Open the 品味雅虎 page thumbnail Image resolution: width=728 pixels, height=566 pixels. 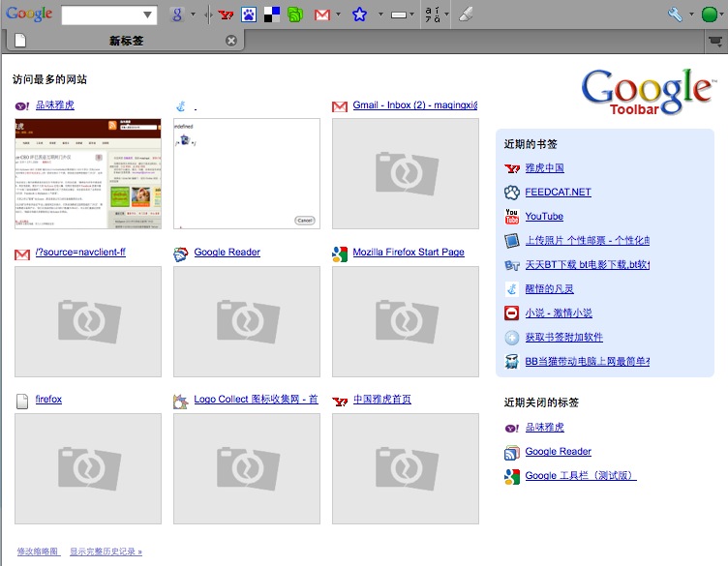click(88, 173)
